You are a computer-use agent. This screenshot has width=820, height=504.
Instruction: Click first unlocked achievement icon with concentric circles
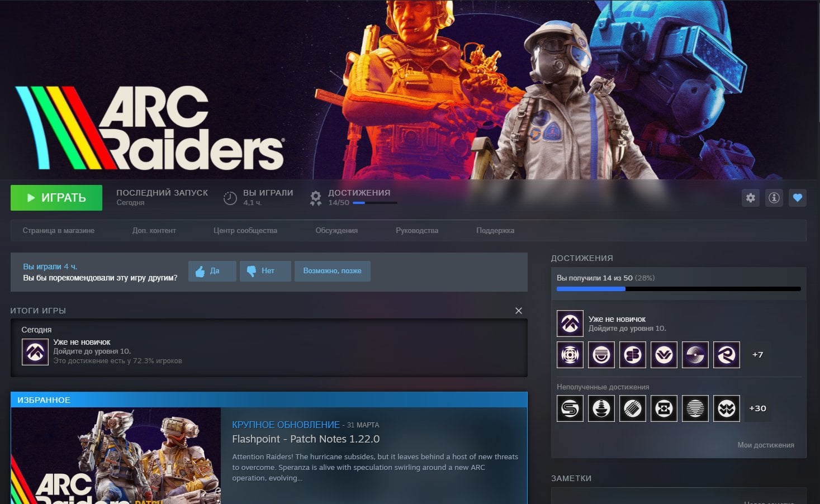click(x=570, y=355)
